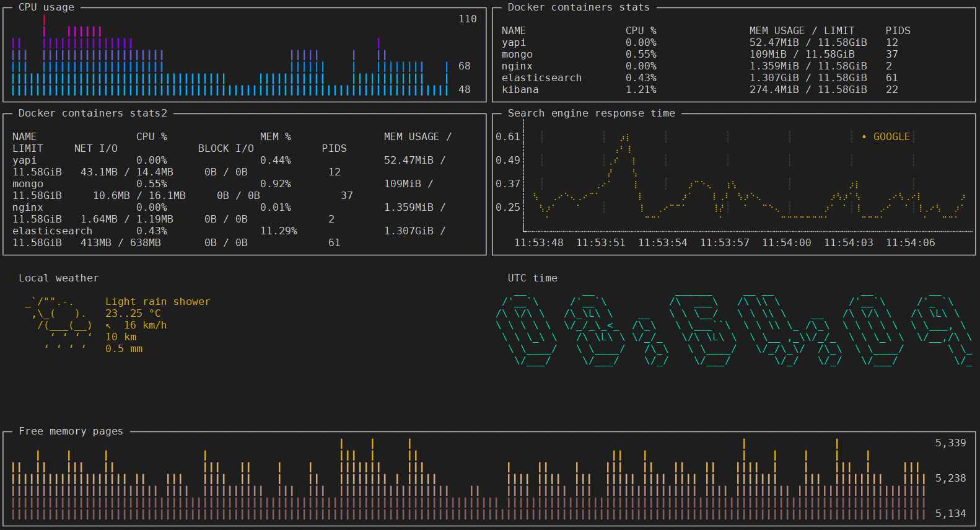Click kibana's "274.4MiB / 11.58GiB" memory value
Viewport: 980px width, 530px height.
(808, 89)
